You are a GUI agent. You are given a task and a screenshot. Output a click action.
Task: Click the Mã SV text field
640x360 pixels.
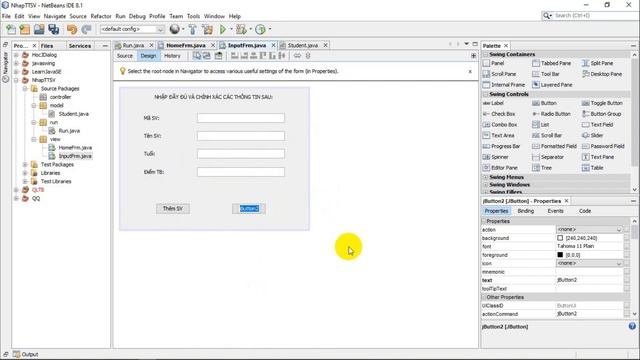coord(241,118)
